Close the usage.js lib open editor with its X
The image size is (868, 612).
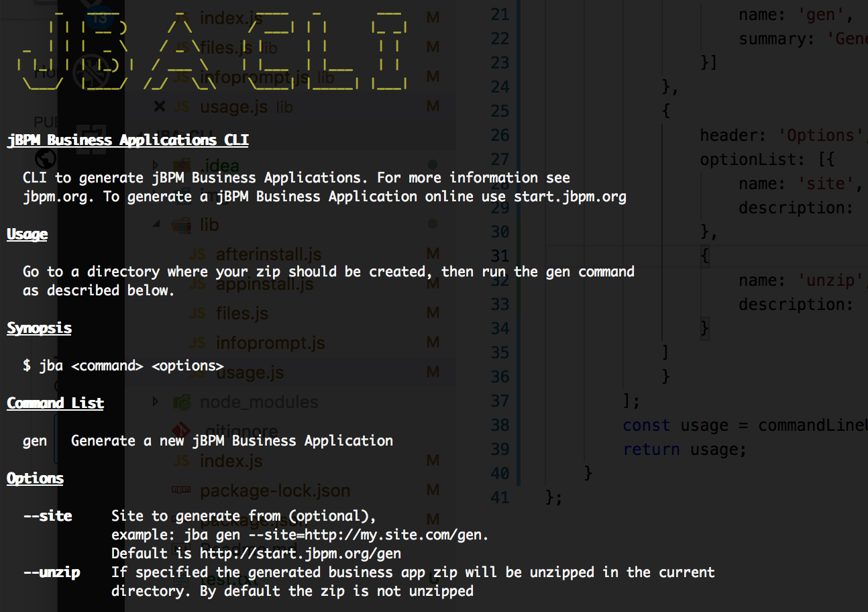coord(159,107)
